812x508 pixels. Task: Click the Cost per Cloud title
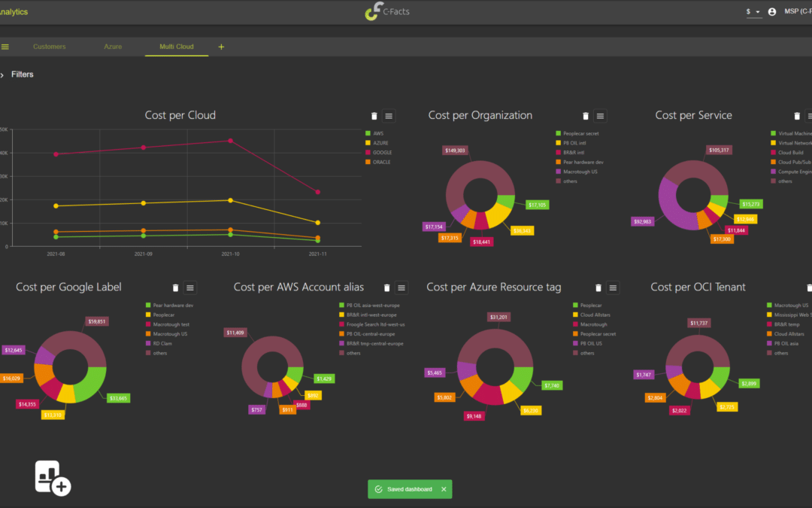pyautogui.click(x=180, y=115)
